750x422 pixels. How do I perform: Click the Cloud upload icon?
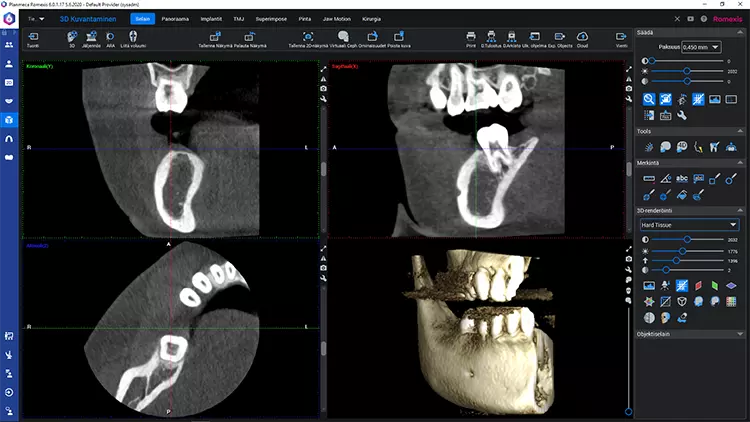(x=582, y=36)
